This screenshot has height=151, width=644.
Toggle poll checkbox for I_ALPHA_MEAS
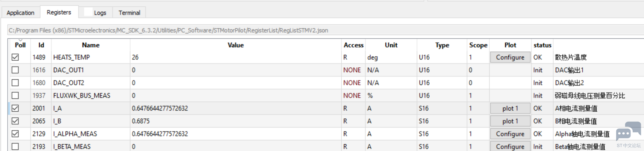15,134
